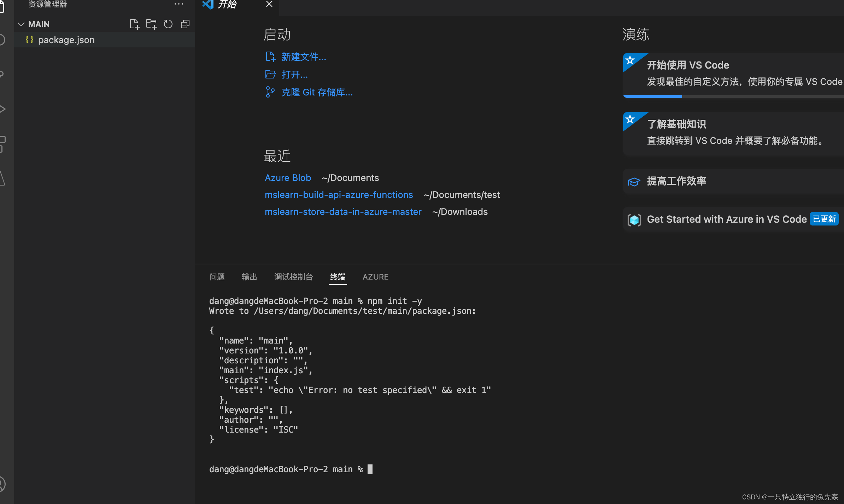Open recent Azure Blob folder link
This screenshot has width=844, height=504.
point(288,178)
